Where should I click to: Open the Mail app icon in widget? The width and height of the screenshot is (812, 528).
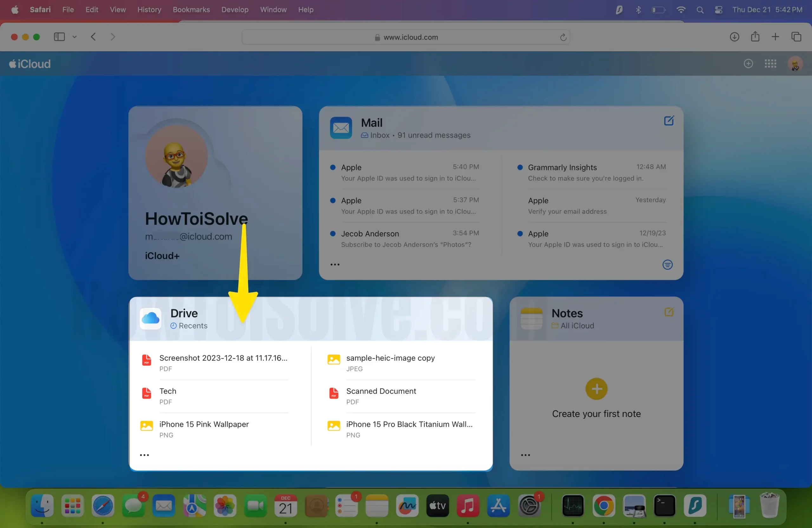point(341,128)
